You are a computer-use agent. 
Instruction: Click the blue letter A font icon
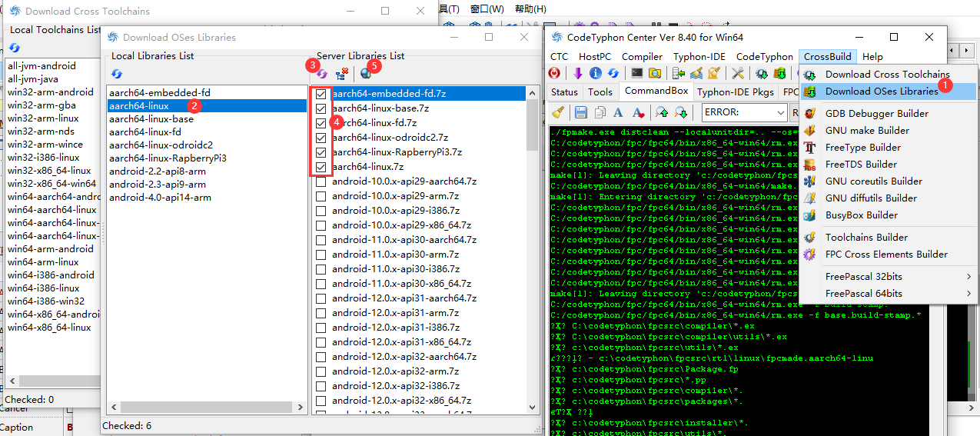click(x=618, y=112)
